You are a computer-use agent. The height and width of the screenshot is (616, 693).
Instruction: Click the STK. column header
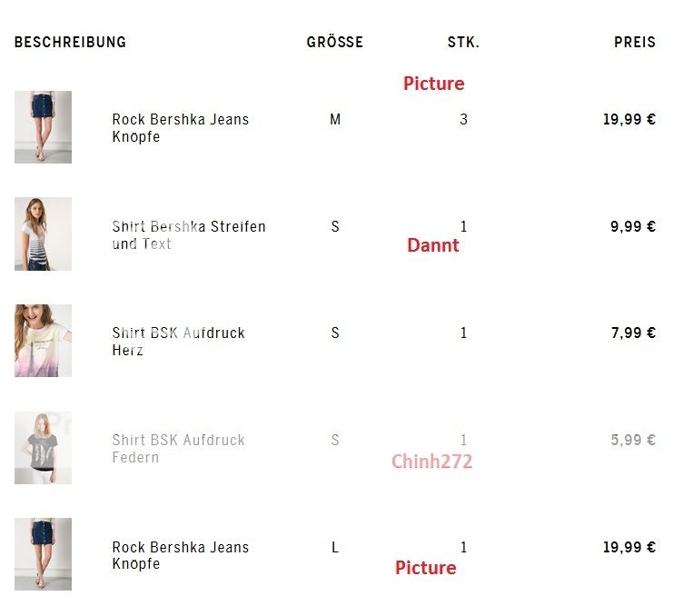(463, 42)
